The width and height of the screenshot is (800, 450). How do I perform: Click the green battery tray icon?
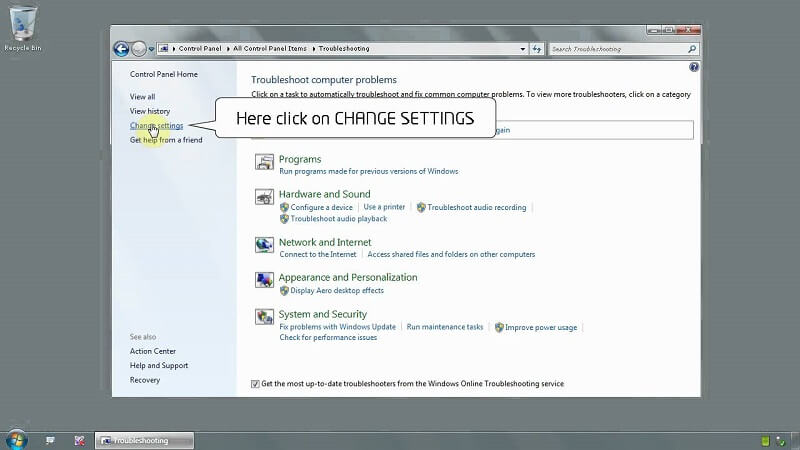click(x=765, y=441)
